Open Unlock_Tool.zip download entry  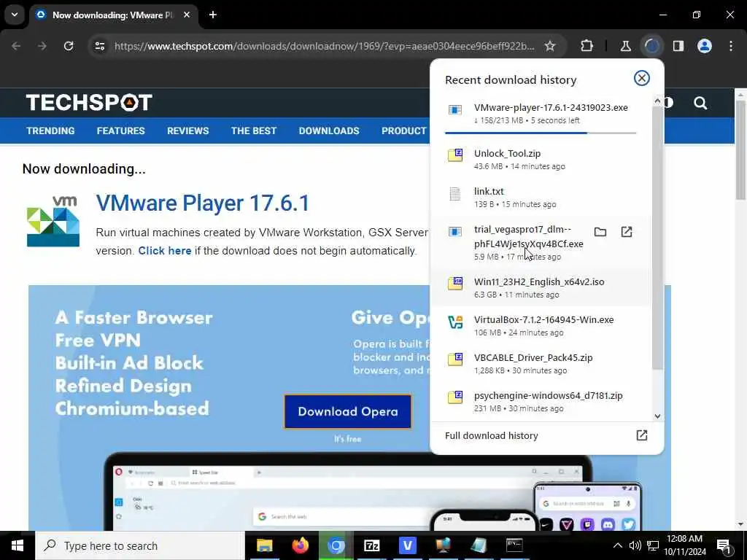pyautogui.click(x=541, y=159)
